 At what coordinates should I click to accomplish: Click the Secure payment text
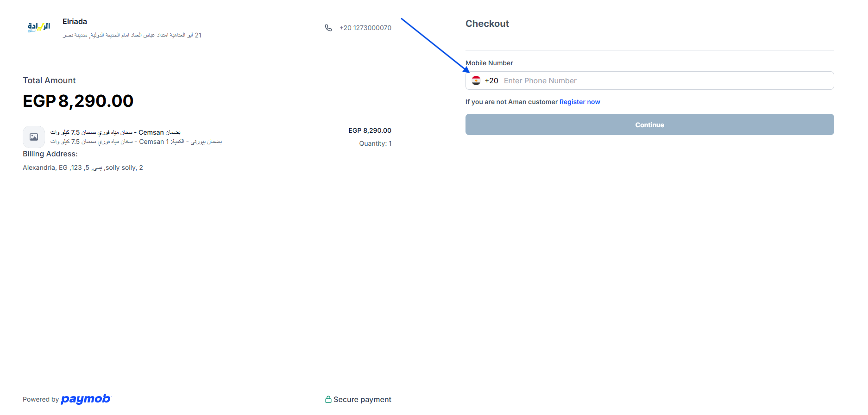tap(362, 399)
